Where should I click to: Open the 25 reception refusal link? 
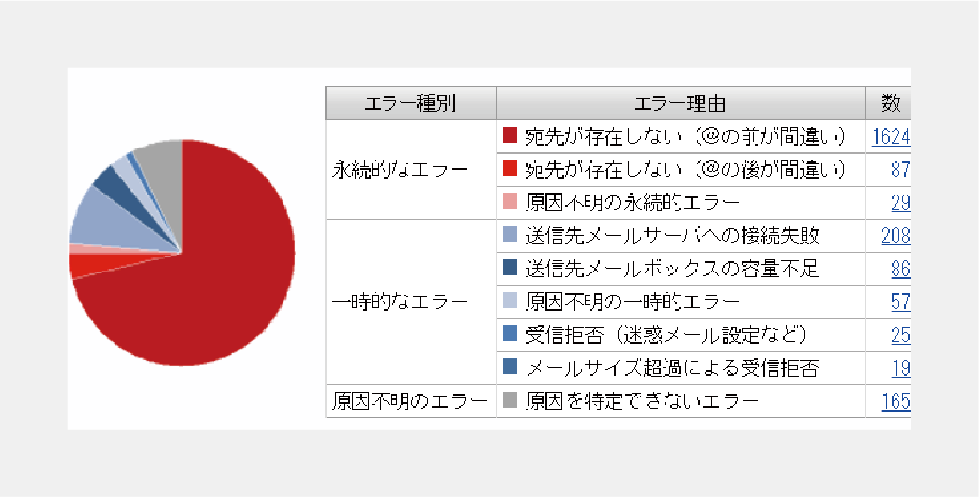tap(900, 335)
